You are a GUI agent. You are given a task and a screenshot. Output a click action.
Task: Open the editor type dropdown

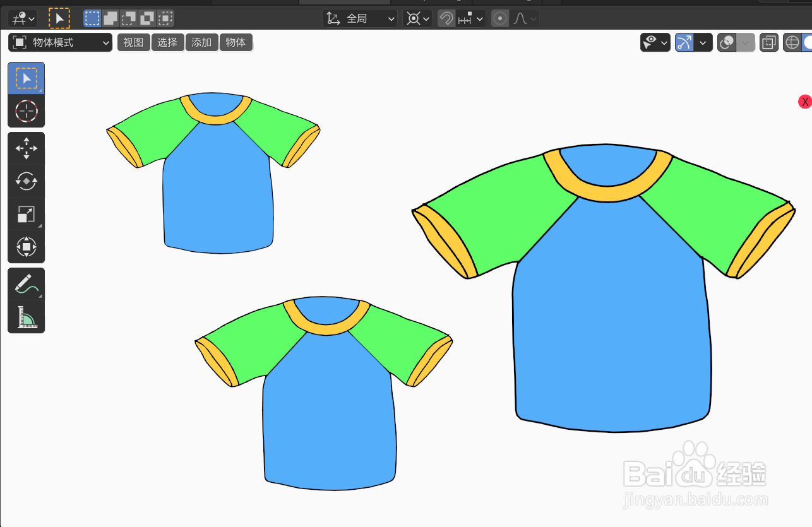[x=23, y=18]
